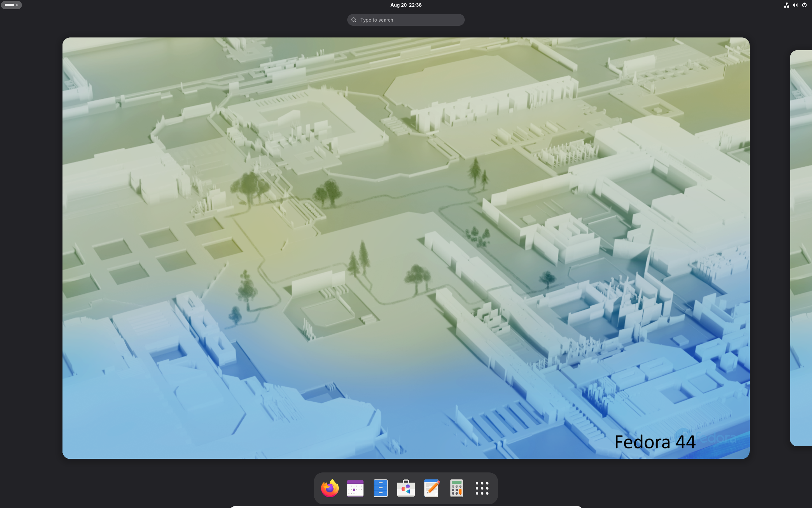Screen dimensions: 812x508
Task: Show all apps grid
Action: 482,488
